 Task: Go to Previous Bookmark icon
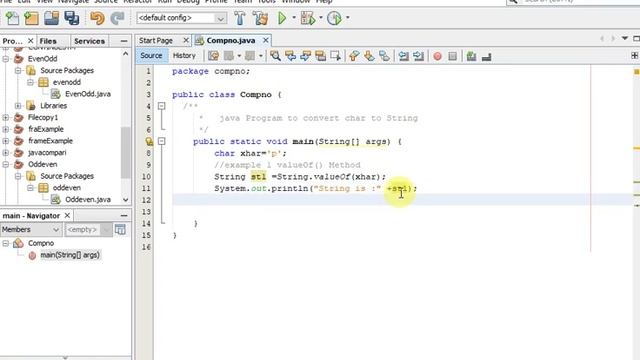point(354,56)
